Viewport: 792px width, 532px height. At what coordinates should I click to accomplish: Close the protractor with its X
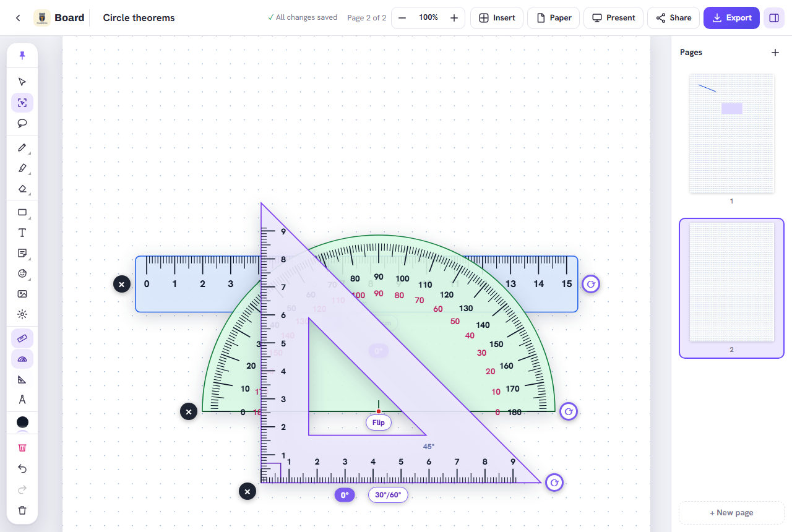189,411
